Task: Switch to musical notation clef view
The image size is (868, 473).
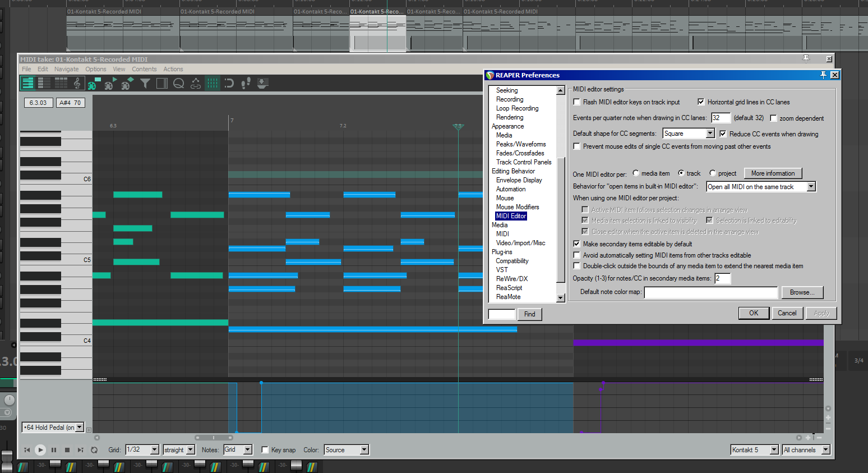Action: coord(77,84)
